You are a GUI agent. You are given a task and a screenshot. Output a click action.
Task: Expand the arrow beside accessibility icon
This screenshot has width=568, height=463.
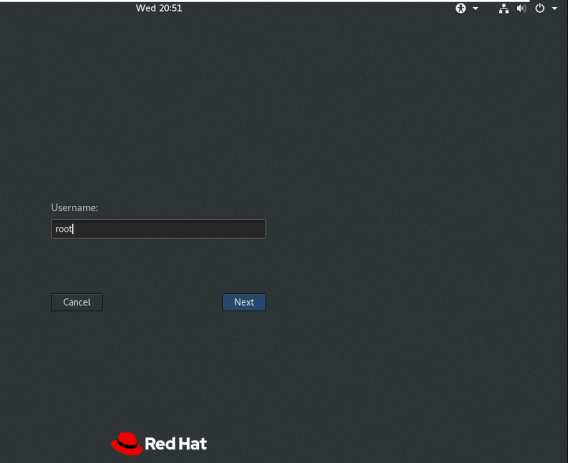click(x=475, y=9)
